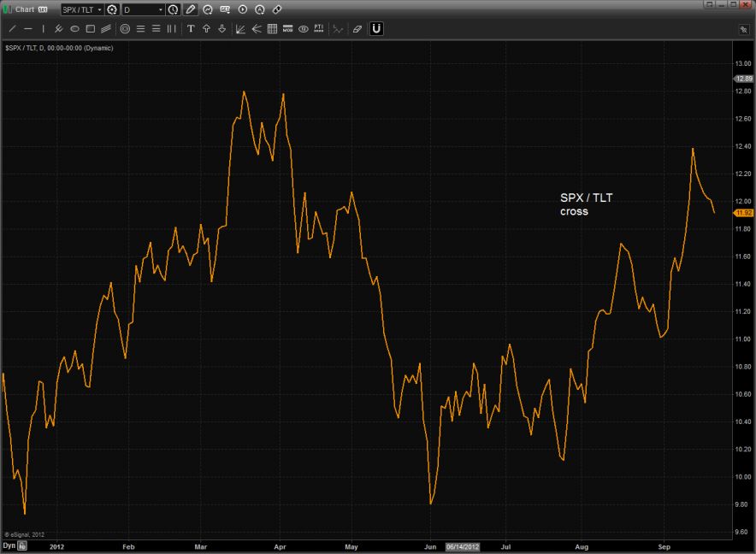Click the up arrow marker tool
This screenshot has width=756, height=554.
206,28
